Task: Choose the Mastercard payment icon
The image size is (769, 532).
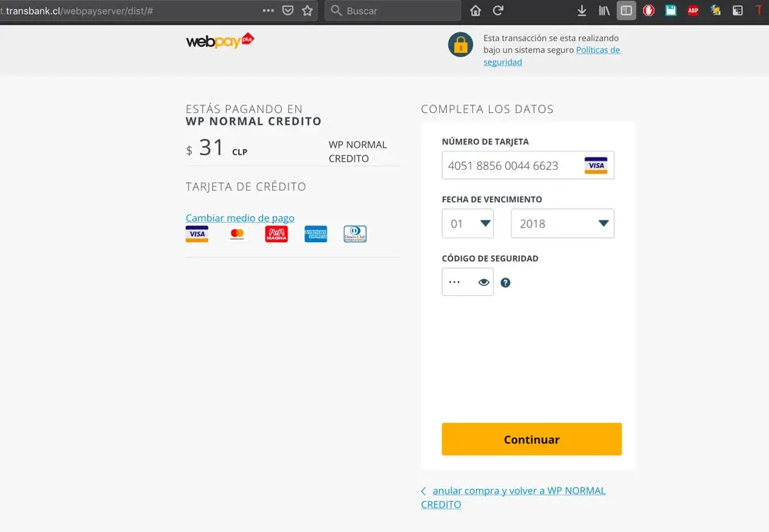Action: (237, 234)
